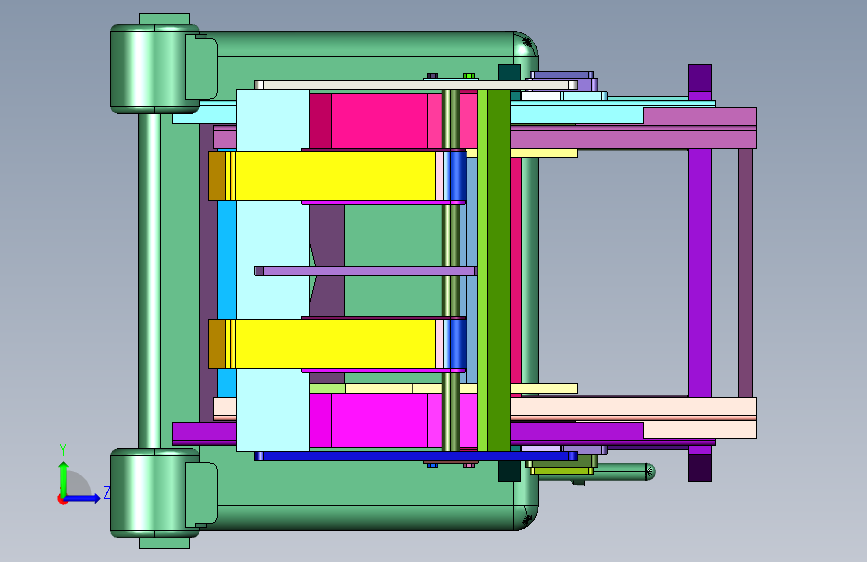Pick the dark green vertical bar
Image resolution: width=867 pixels, height=562 pixels.
(499, 270)
